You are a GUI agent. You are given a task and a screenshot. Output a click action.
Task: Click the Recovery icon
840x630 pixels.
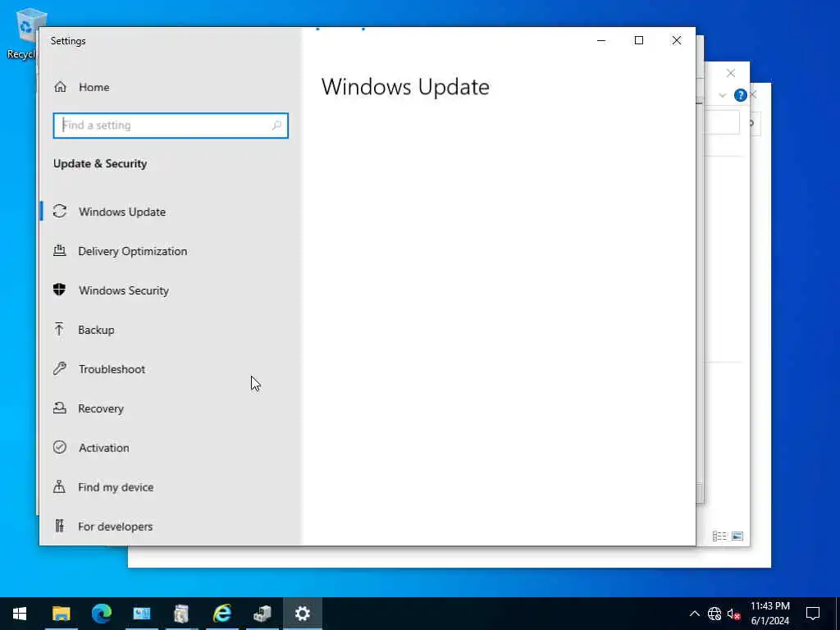click(59, 408)
